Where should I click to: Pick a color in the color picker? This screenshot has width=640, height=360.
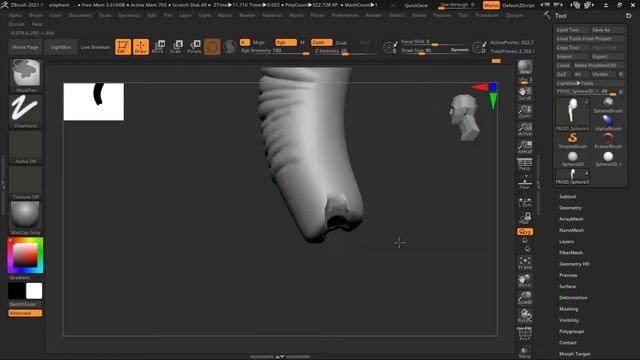25,256
